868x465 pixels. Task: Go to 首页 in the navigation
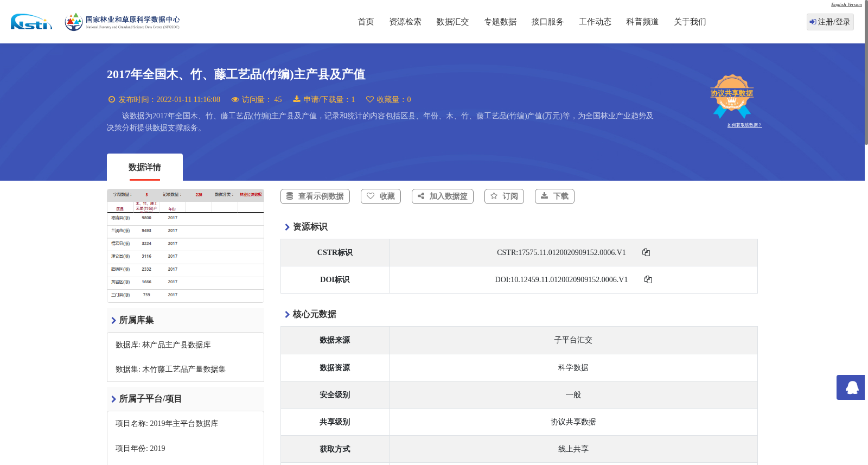(366, 22)
